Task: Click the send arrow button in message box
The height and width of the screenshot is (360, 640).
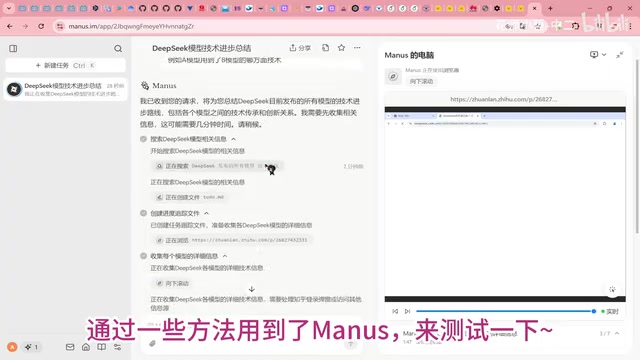Action: [x=350, y=344]
